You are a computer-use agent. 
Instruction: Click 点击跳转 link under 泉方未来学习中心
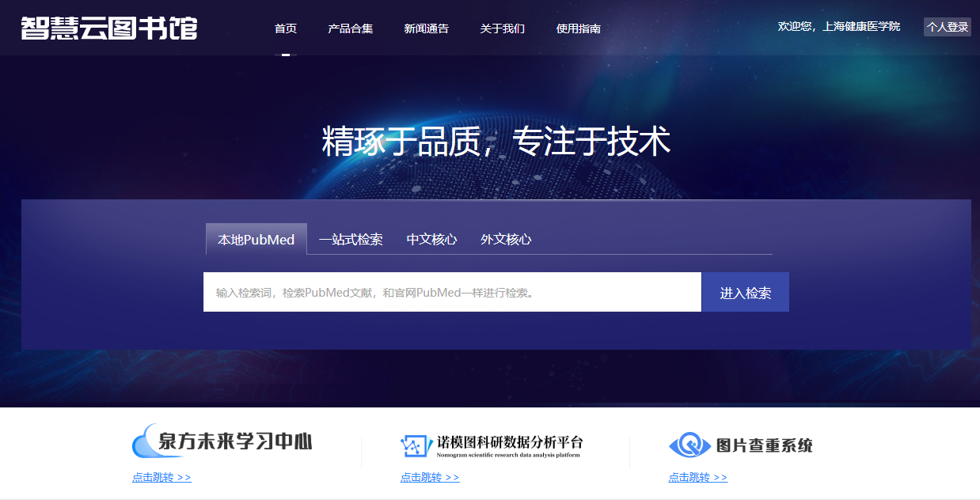(161, 477)
